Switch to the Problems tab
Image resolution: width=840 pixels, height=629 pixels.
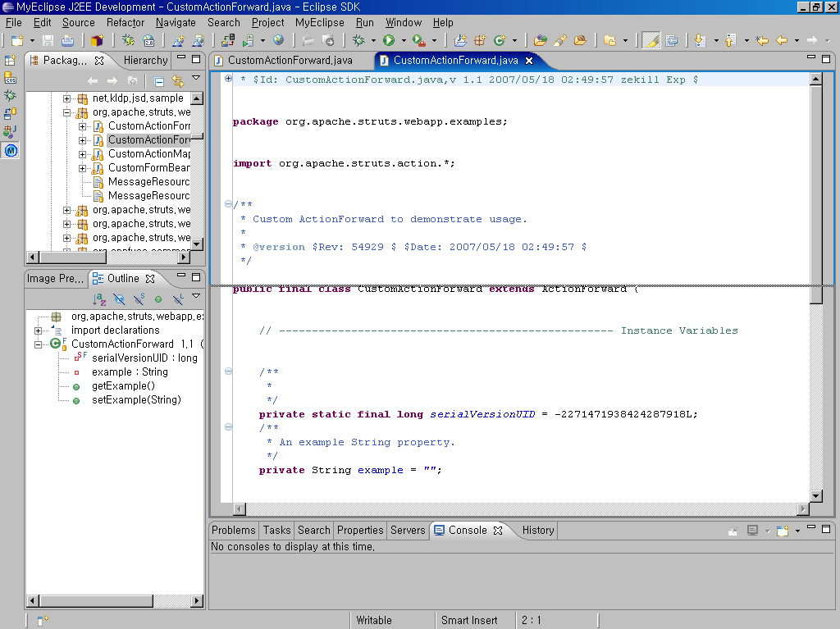point(234,530)
